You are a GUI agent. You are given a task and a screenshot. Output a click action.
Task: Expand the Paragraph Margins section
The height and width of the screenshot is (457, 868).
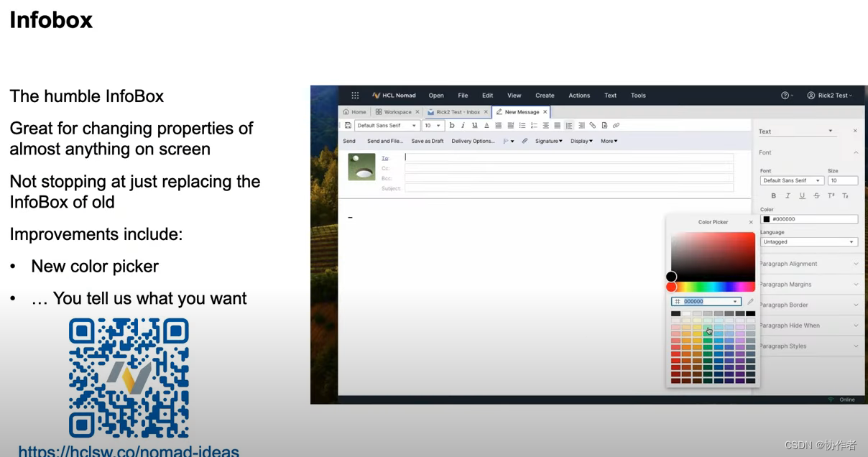(x=808, y=285)
